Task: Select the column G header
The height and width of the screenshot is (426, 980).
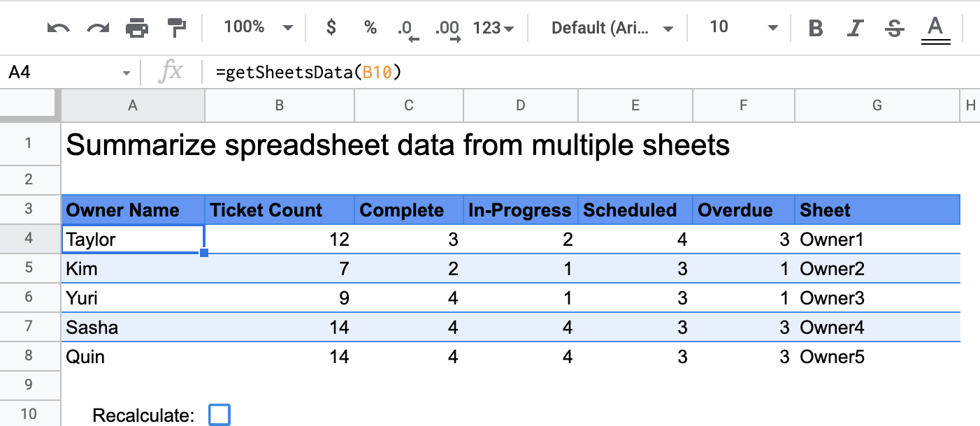Action: pos(877,105)
